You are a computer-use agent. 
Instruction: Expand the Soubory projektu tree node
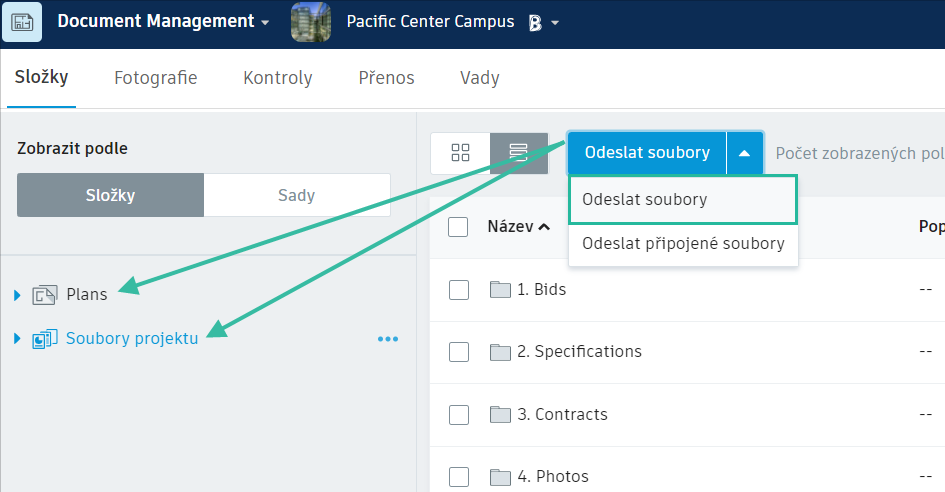click(17, 339)
